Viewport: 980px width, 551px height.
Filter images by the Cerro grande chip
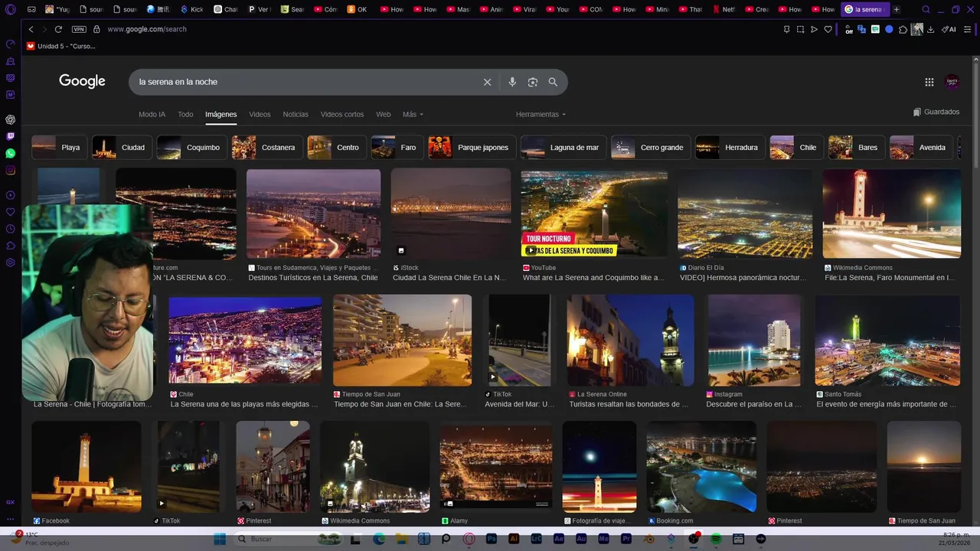point(651,147)
